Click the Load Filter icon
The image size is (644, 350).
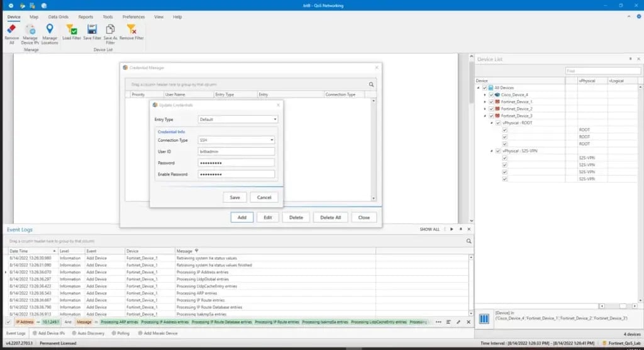(x=71, y=30)
